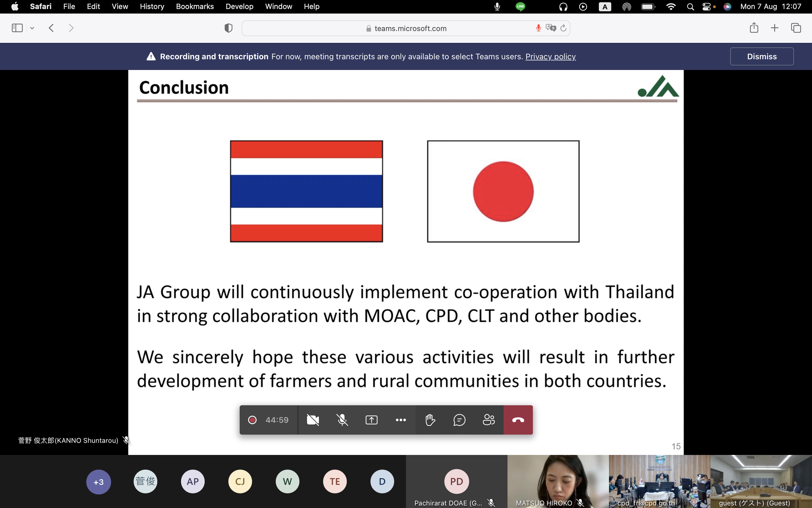Open Safari share sheet
Screen dimensions: 812x508
[x=754, y=28]
